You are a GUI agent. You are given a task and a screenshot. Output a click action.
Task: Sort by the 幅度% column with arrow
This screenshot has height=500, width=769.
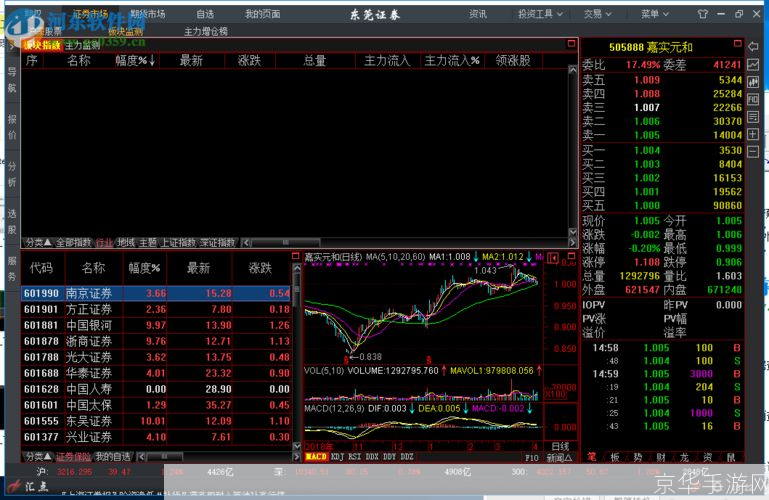coord(135,60)
